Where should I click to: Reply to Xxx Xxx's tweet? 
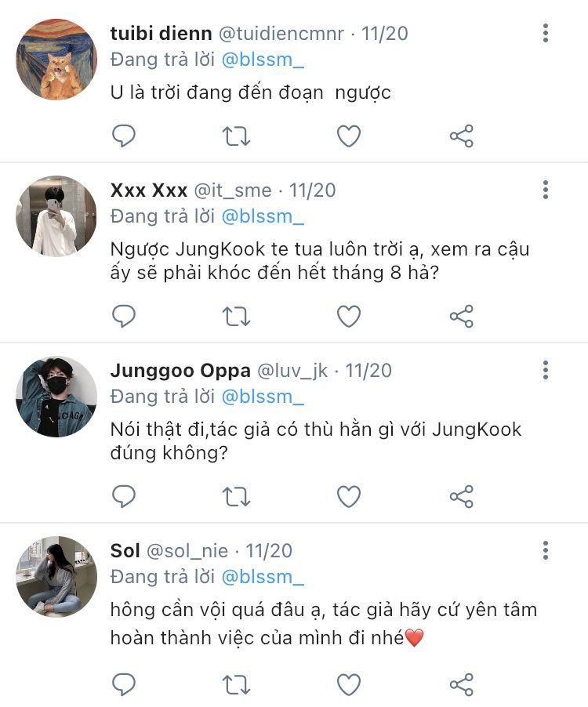[124, 316]
